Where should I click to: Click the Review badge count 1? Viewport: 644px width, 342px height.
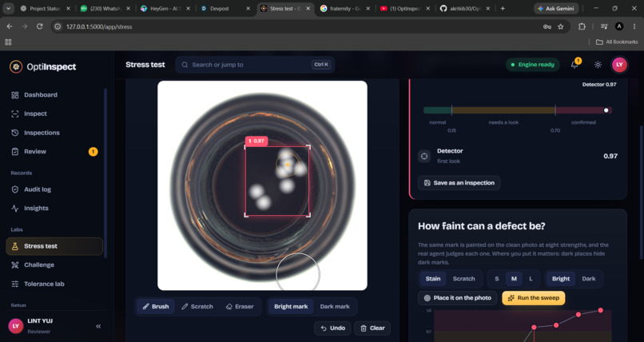click(x=93, y=152)
